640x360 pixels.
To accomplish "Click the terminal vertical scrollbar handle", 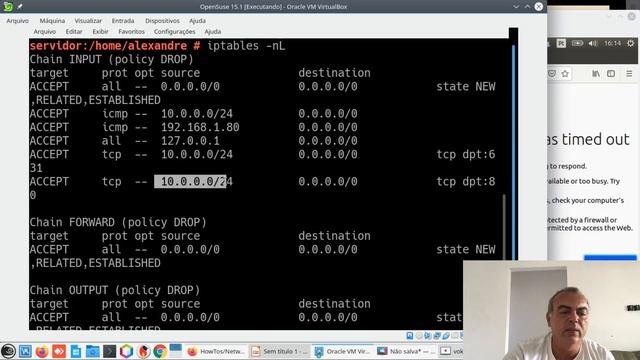I will pos(504,227).
